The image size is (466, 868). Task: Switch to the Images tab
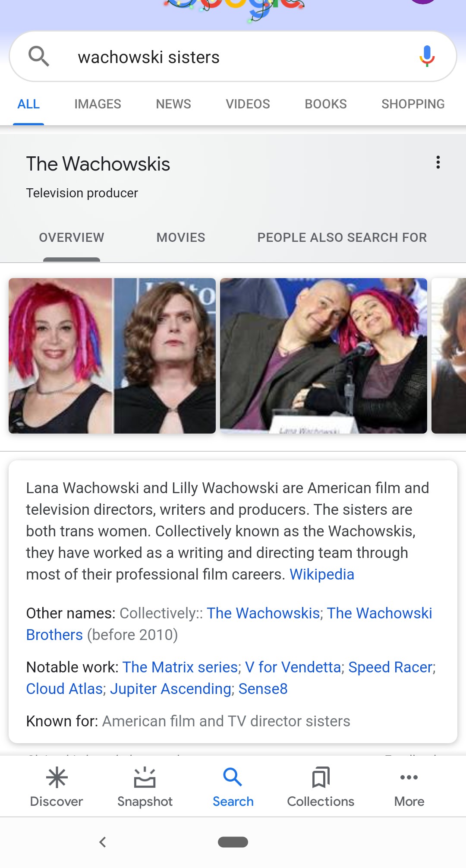(x=98, y=104)
